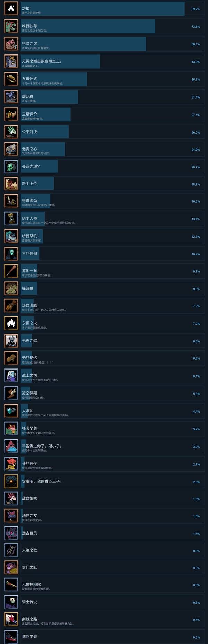The image size is (208, 644).
Task: Open the 三星评价 achievement entry
Action: coord(104,115)
